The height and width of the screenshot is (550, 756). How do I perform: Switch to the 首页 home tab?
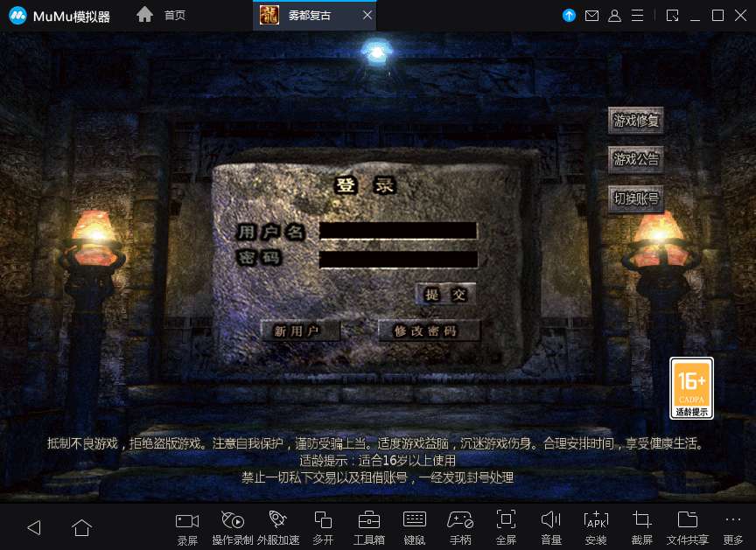(160, 14)
